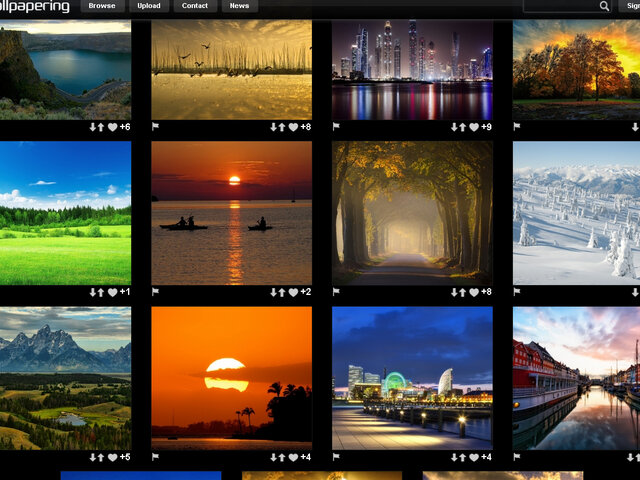The width and height of the screenshot is (640, 480).
Task: View the autumn trees sunset thumbnail
Action: [x=576, y=69]
